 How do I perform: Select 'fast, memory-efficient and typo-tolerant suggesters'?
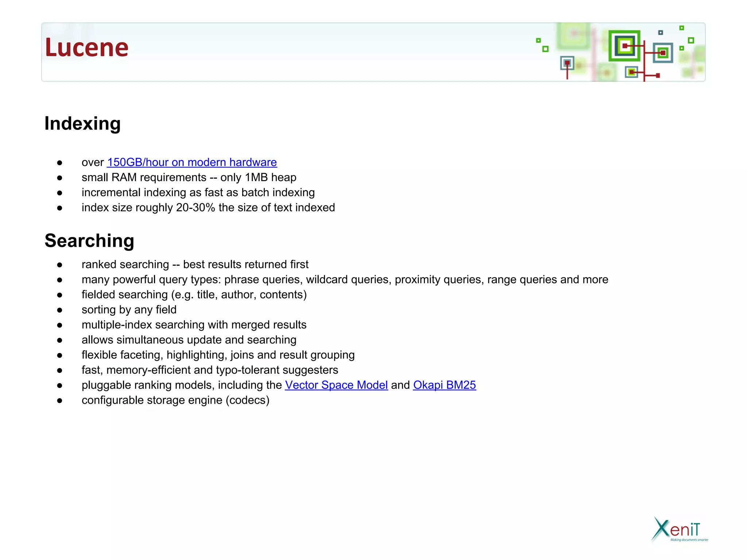tap(210, 370)
